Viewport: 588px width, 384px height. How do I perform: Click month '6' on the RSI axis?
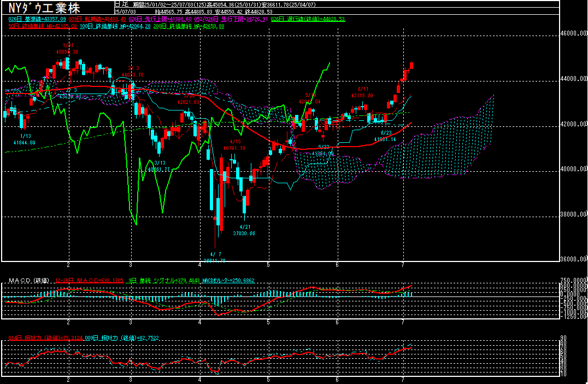pos(337,380)
